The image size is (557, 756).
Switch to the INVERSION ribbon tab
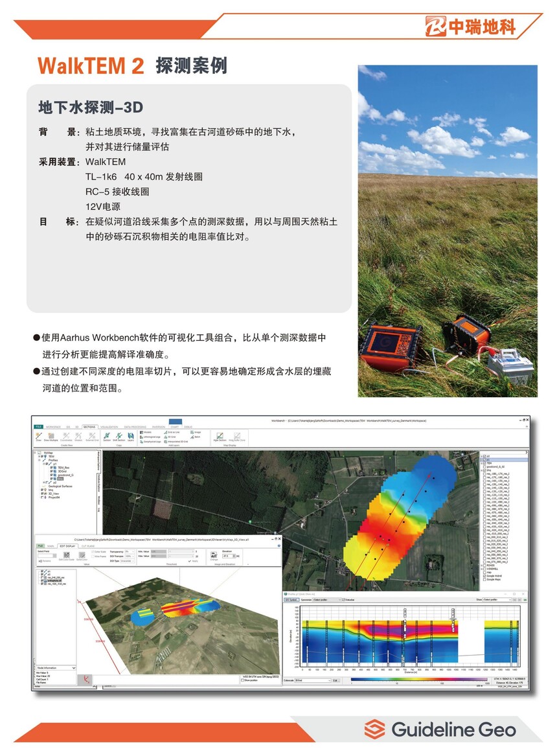tap(159, 427)
